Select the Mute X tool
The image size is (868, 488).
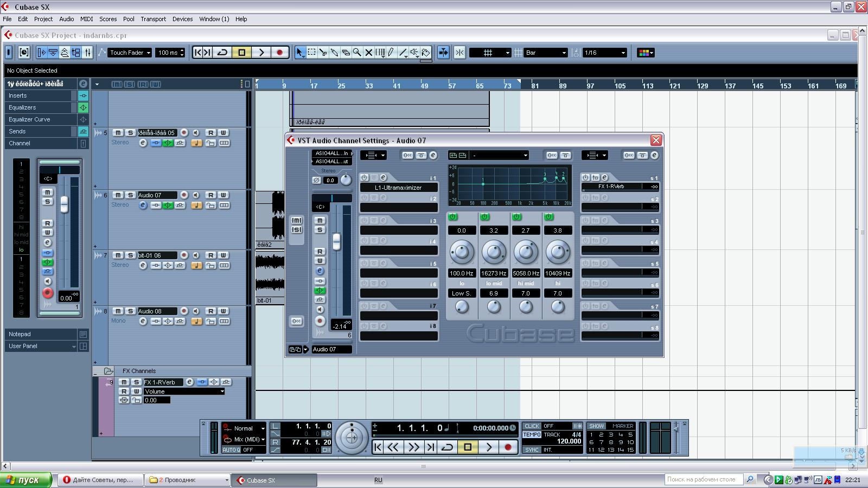(368, 53)
